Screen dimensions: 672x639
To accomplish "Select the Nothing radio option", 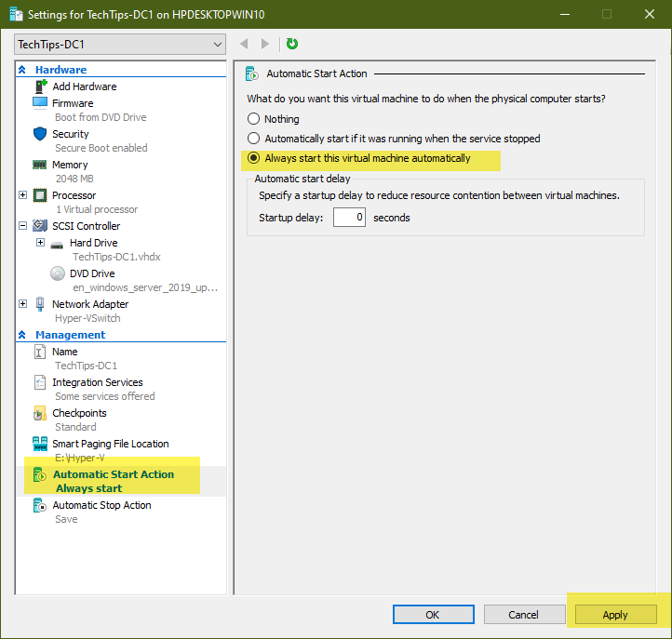I will 254,119.
